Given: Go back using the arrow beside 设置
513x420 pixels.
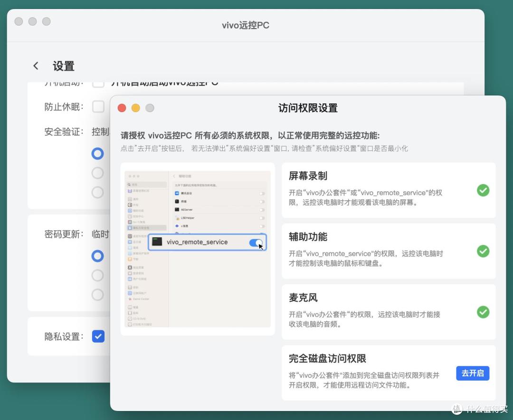Looking at the screenshot, I should point(36,65).
